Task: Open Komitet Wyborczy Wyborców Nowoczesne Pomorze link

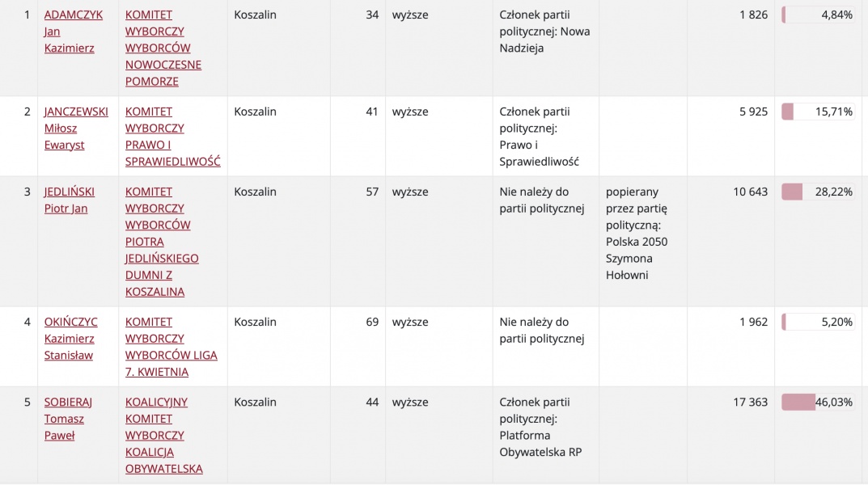Action: (163, 48)
